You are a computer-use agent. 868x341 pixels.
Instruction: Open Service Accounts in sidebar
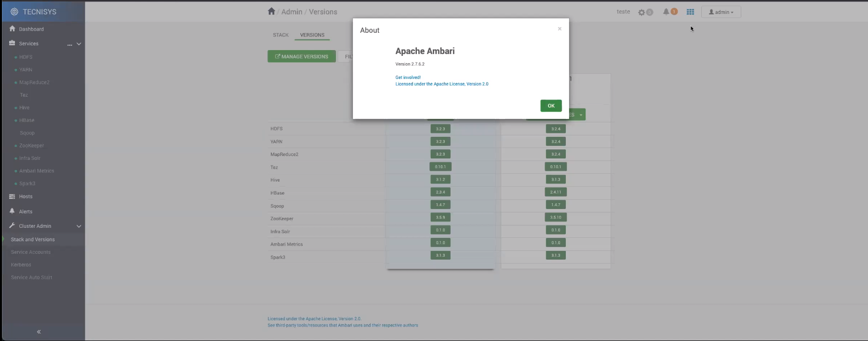[31, 252]
